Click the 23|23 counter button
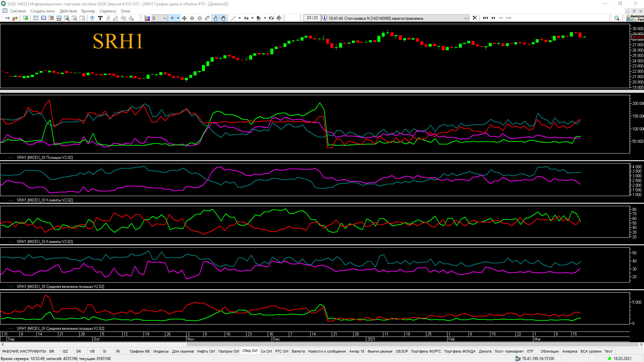Screen dimensions: 644x362 [312, 18]
